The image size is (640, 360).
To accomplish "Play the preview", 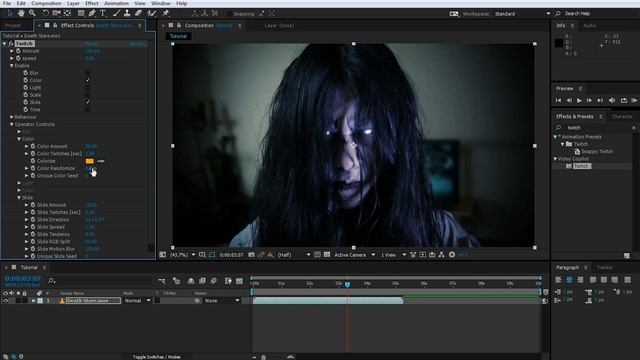I will pyautogui.click(x=579, y=100).
